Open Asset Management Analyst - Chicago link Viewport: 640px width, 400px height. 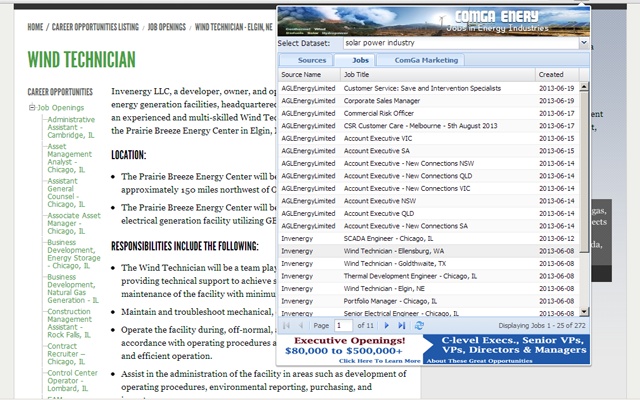69,158
